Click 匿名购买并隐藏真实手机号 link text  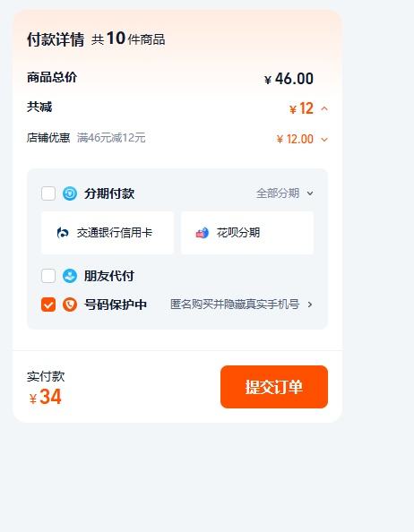tap(235, 304)
